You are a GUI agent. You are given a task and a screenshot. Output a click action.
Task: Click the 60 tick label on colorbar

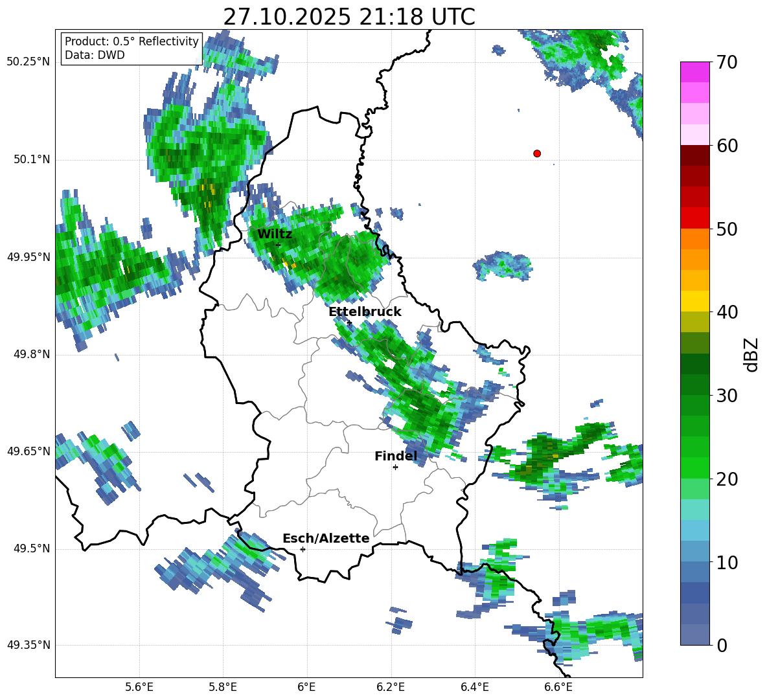pos(727,146)
